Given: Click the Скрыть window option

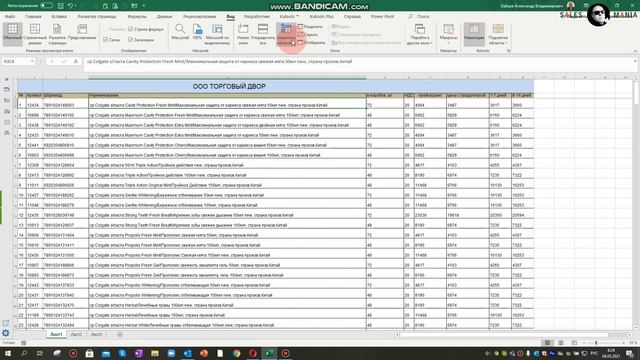Looking at the screenshot, I should (308, 35).
